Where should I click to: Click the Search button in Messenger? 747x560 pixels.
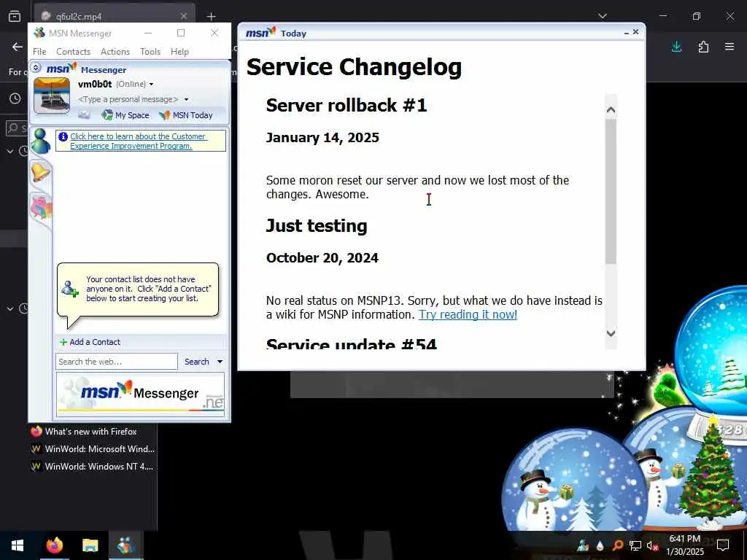pos(197,362)
